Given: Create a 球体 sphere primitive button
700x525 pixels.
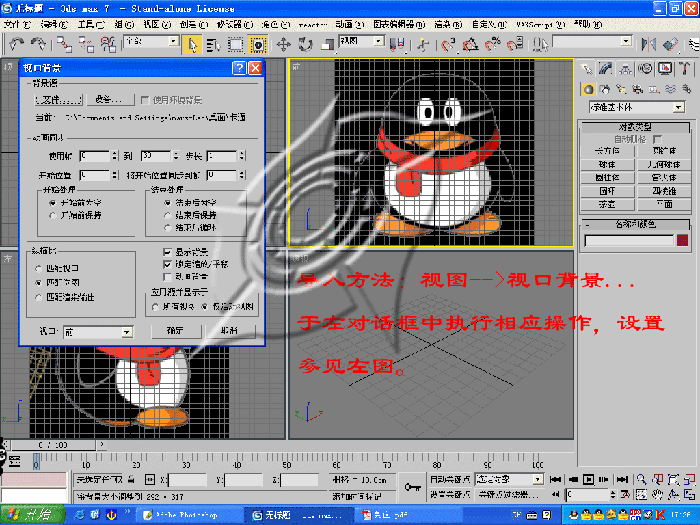Looking at the screenshot, I should (608, 165).
